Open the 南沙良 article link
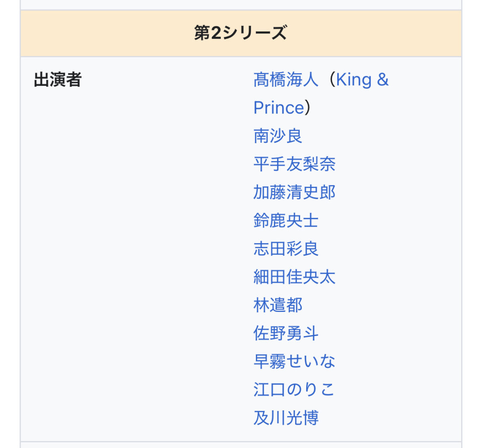 pos(278,136)
